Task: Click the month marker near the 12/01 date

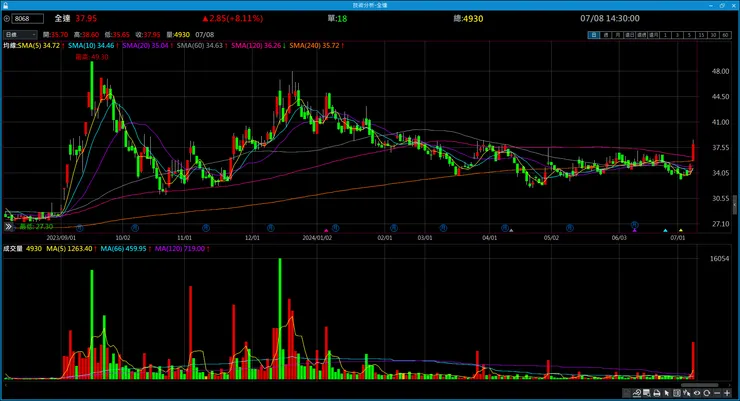Action: 270,228
